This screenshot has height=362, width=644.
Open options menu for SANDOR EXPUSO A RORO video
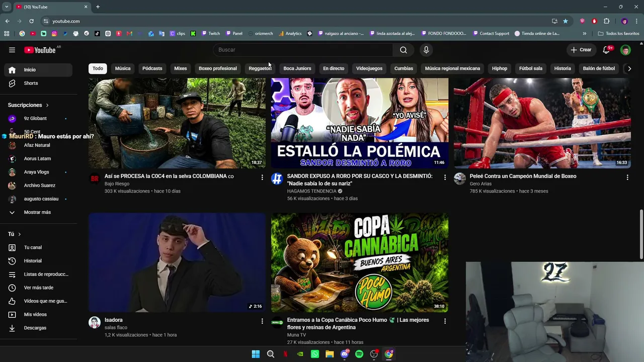(x=445, y=177)
